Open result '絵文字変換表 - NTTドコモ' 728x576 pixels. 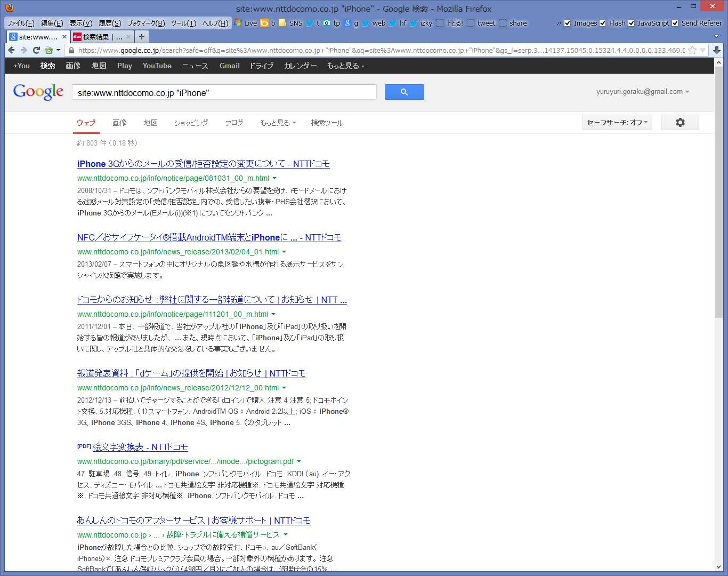[140, 447]
